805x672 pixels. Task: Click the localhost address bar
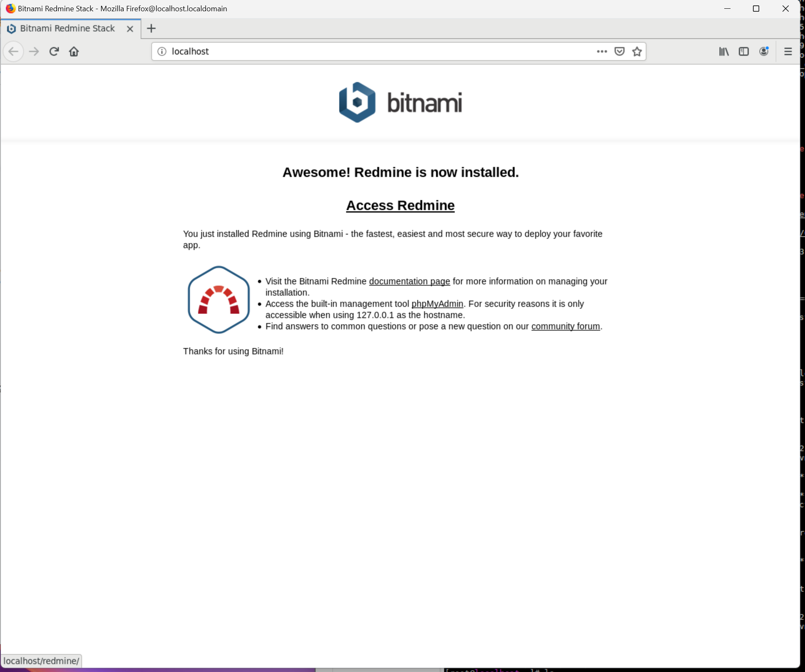tap(375, 52)
